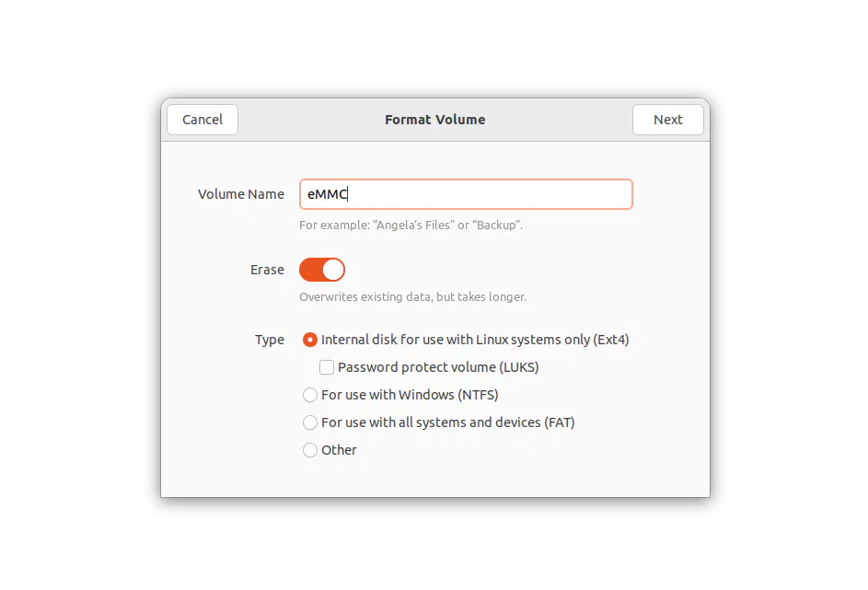Click the Format Volume dialog title
The width and height of the screenshot is (868, 590).
pos(435,120)
